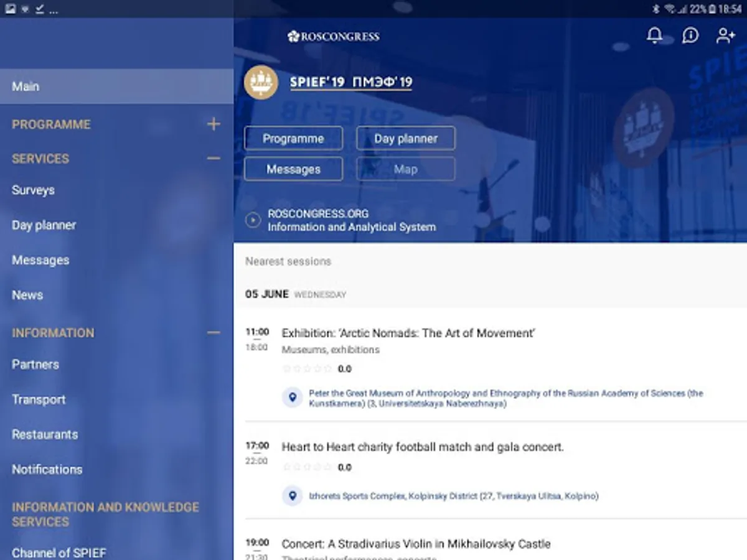Open the notifications bell icon
747x560 pixels.
pos(654,35)
